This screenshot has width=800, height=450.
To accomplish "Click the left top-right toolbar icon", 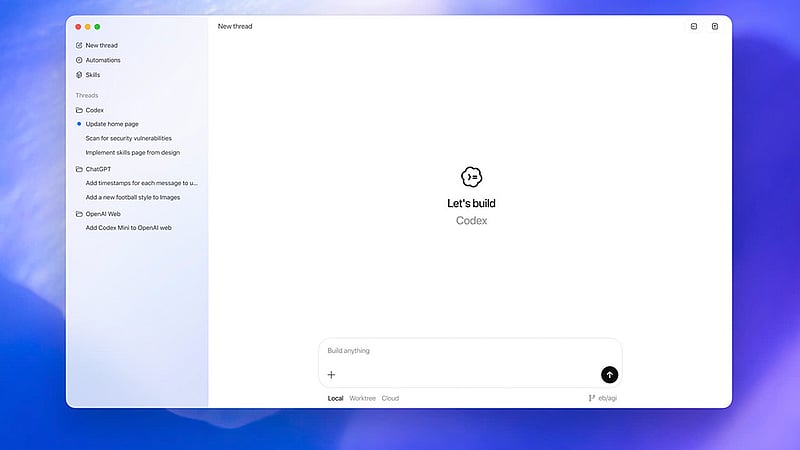I will 694,27.
